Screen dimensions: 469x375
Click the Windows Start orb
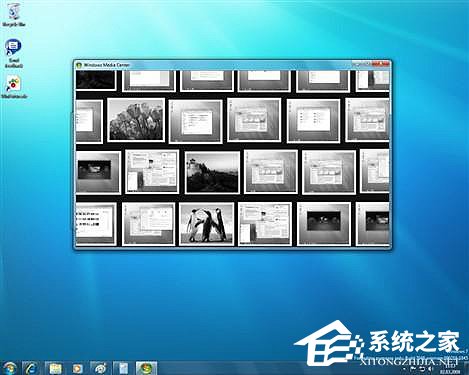click(x=10, y=368)
